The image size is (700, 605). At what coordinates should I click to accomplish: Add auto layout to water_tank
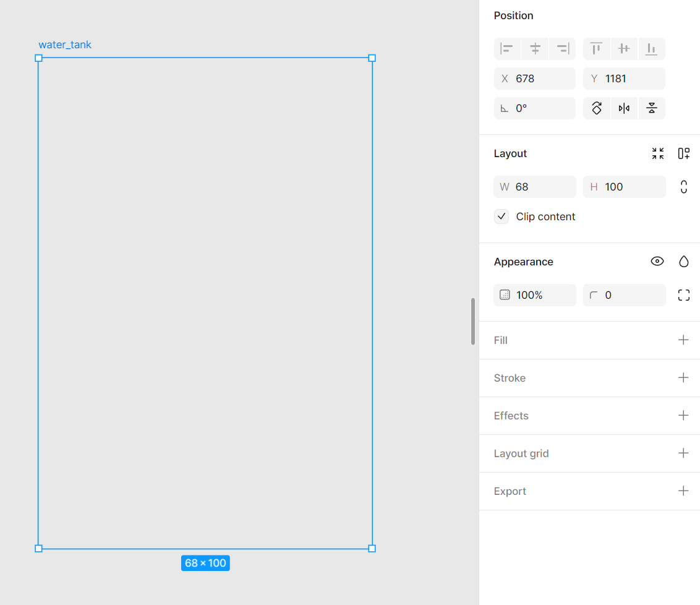[x=683, y=153]
